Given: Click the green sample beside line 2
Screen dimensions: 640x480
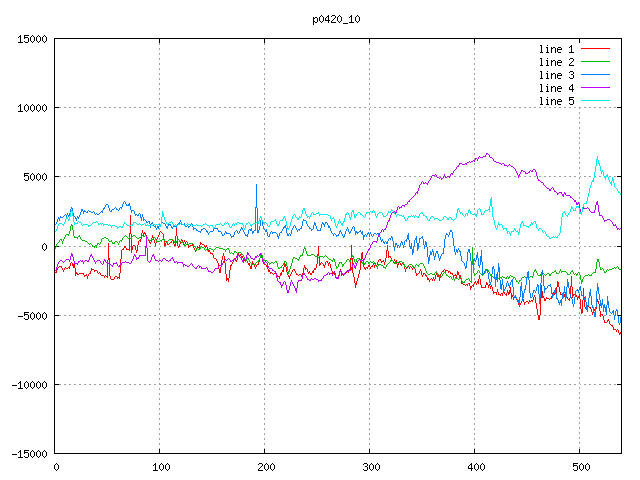Looking at the screenshot, I should (595, 62).
